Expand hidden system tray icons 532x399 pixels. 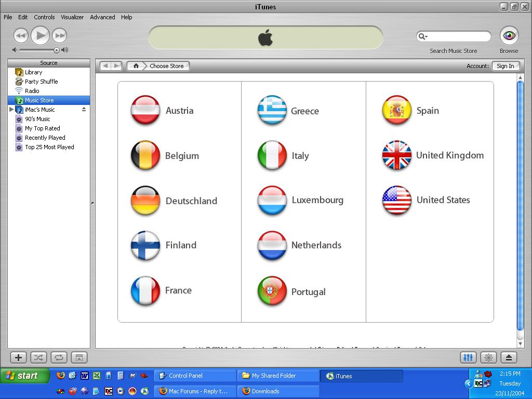coord(469,383)
